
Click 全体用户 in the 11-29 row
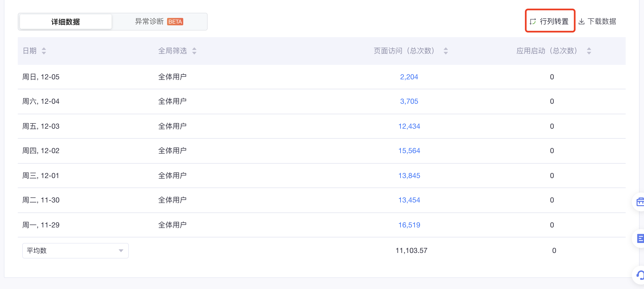(x=172, y=225)
